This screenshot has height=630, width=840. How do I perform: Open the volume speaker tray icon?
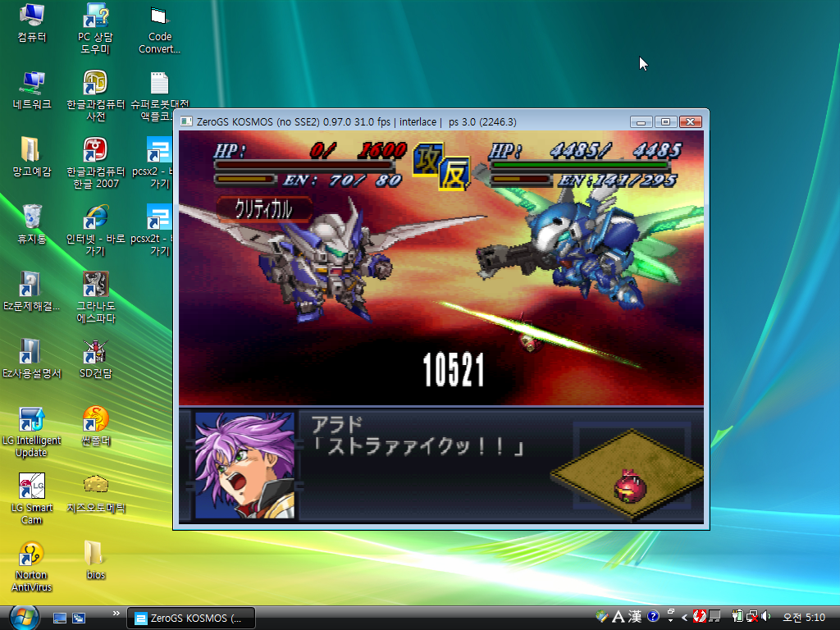point(766,617)
